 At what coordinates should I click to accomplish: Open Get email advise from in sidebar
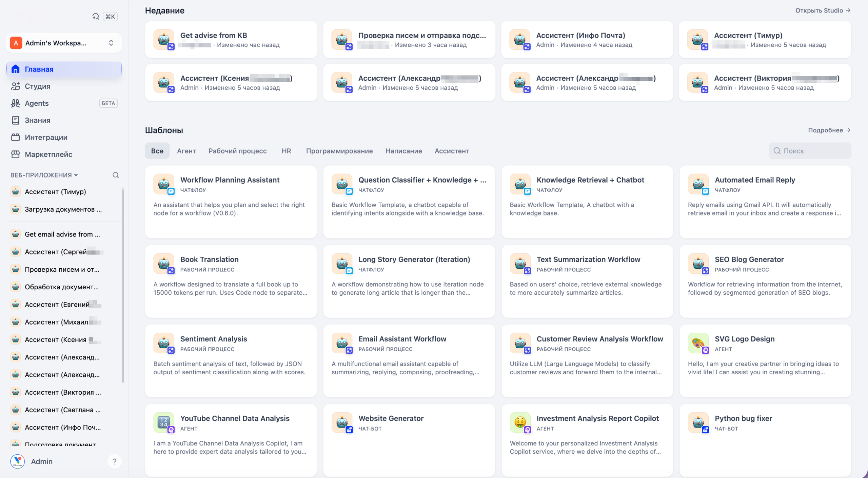tap(64, 234)
